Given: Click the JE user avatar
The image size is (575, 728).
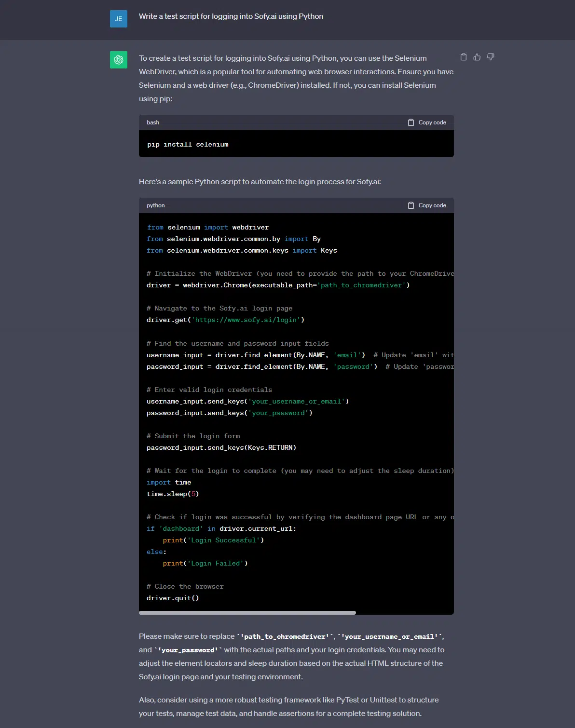Looking at the screenshot, I should point(119,19).
